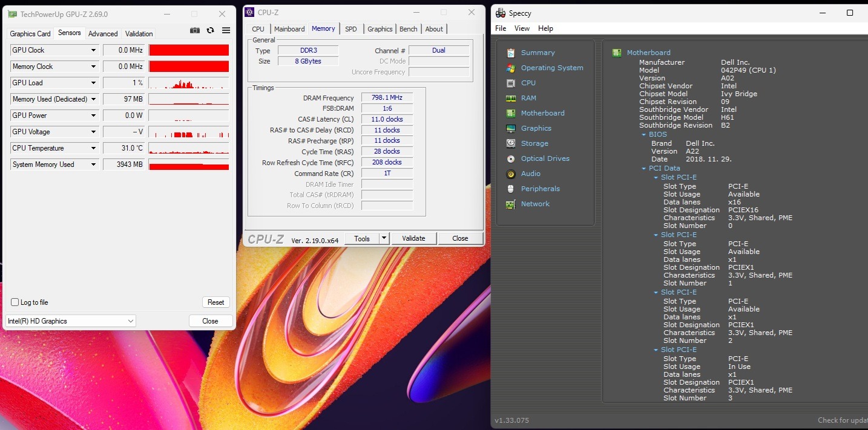Click the RAM icon in Speccy sidebar
868x430 pixels.
(x=511, y=98)
